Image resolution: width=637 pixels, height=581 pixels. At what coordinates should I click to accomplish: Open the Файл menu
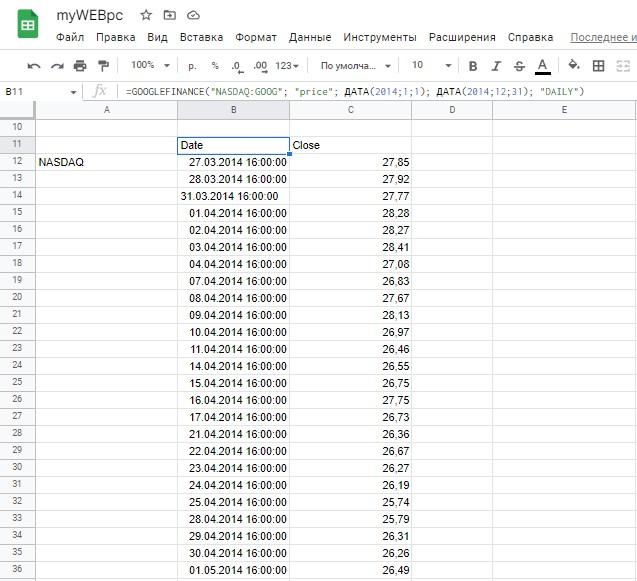[70, 37]
